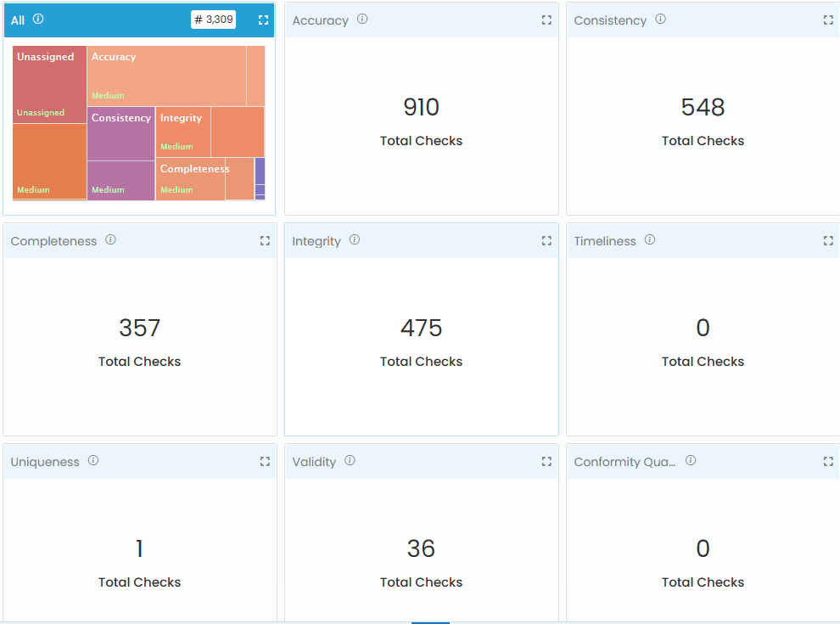Screen dimensions: 840x624
Task: Show info tooltip for Conformity Qua... card
Action: [x=691, y=461]
